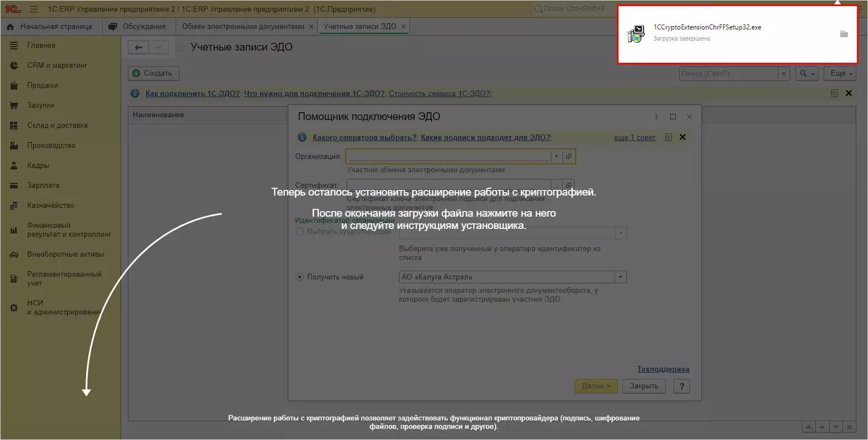
Task: Open help with the ? button
Action: [682, 386]
